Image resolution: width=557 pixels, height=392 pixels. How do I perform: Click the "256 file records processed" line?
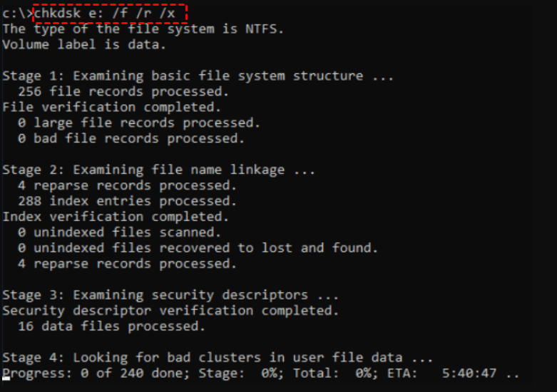[x=123, y=91]
